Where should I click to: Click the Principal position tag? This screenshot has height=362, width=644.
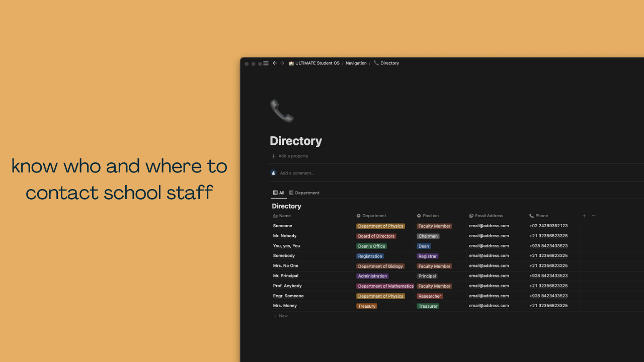pyautogui.click(x=427, y=276)
